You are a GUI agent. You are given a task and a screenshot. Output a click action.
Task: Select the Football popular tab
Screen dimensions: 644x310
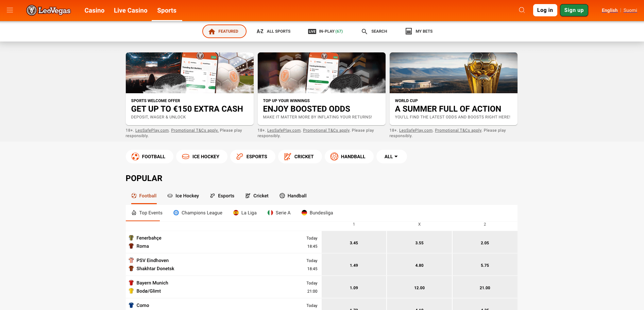click(144, 196)
